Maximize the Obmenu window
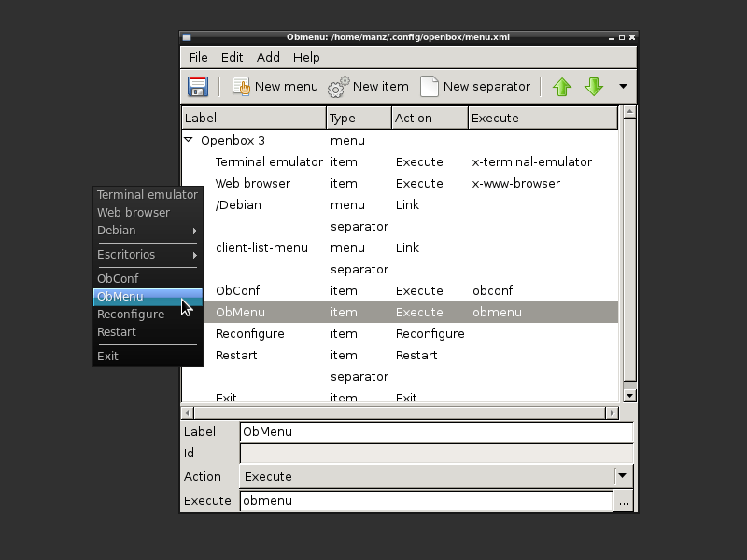The image size is (747, 560). pos(621,37)
